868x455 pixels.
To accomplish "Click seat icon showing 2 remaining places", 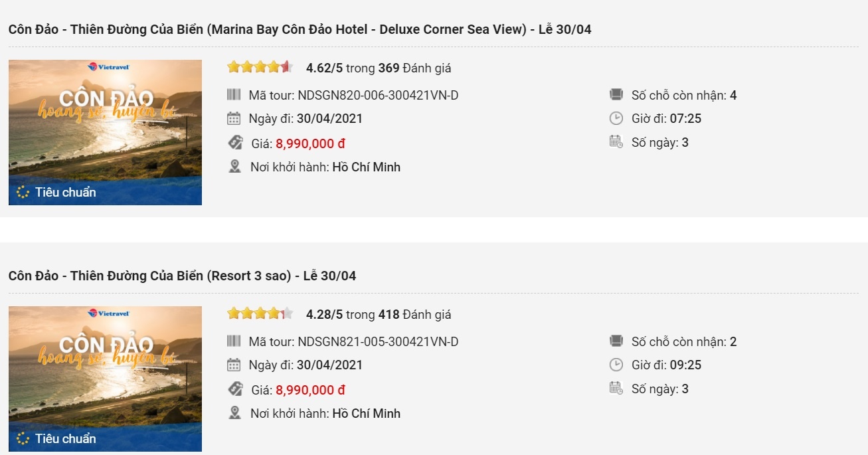I will tap(616, 341).
